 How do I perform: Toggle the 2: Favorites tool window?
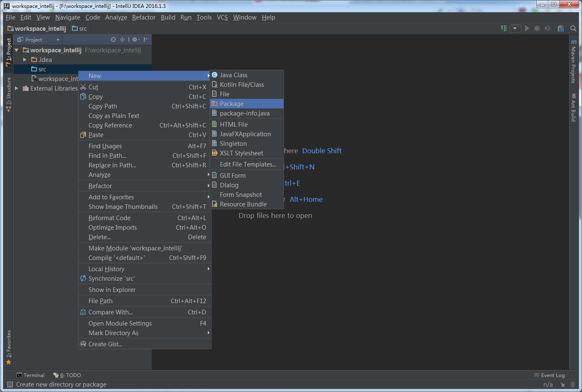[x=8, y=348]
